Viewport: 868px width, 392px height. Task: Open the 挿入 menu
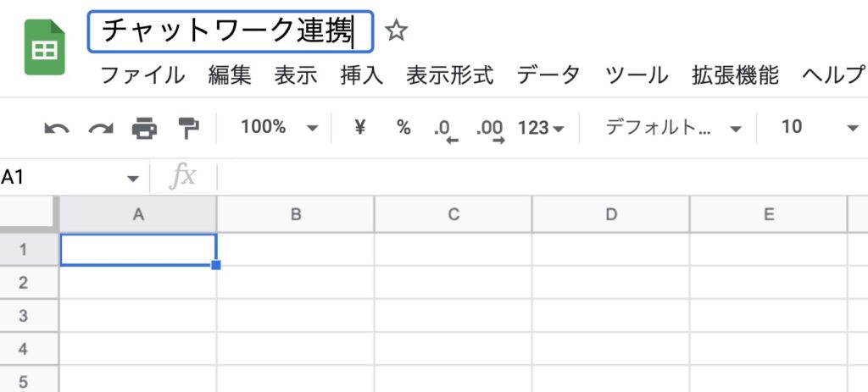coord(361,75)
